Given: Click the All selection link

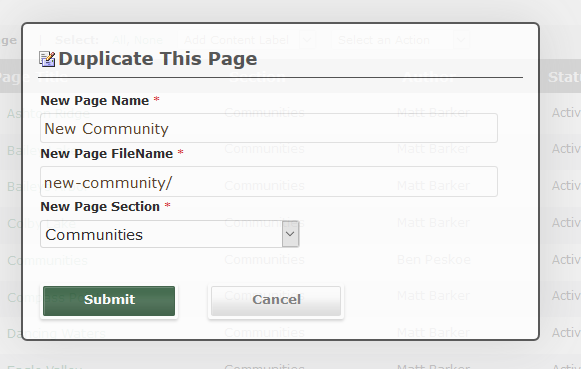Looking at the screenshot, I should (119, 40).
